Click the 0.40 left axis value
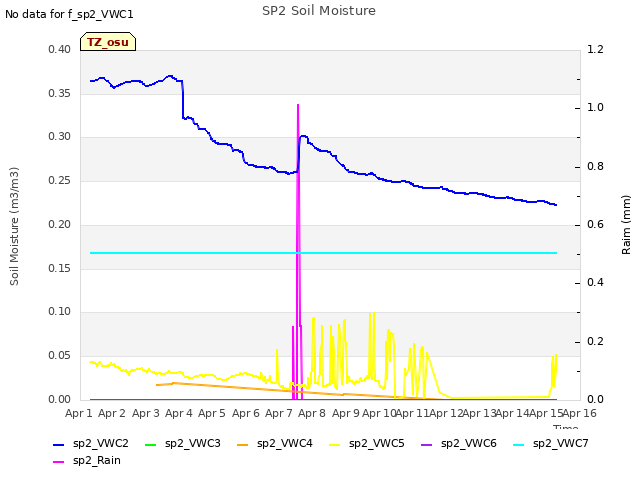 [x=60, y=50]
